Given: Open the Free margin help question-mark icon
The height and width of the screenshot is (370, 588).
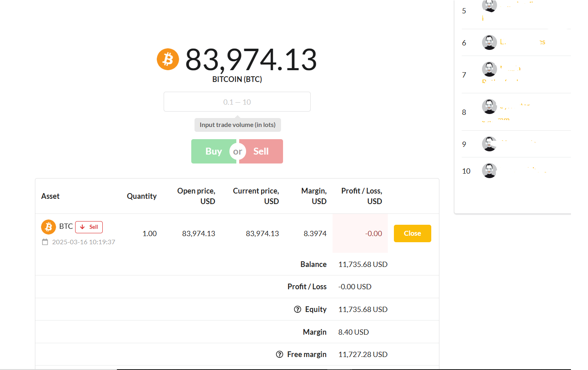Looking at the screenshot, I should click(279, 354).
